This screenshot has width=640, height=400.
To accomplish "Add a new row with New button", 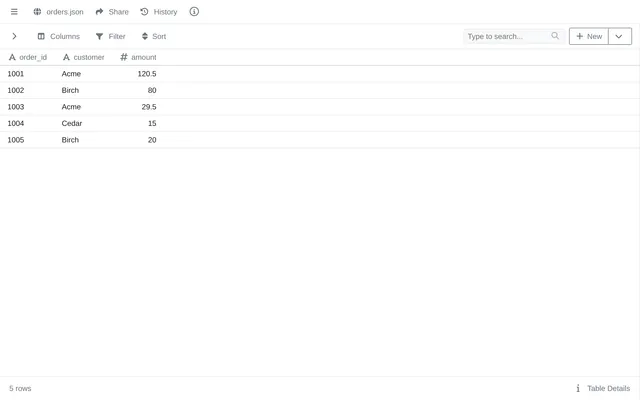I will pos(589,36).
